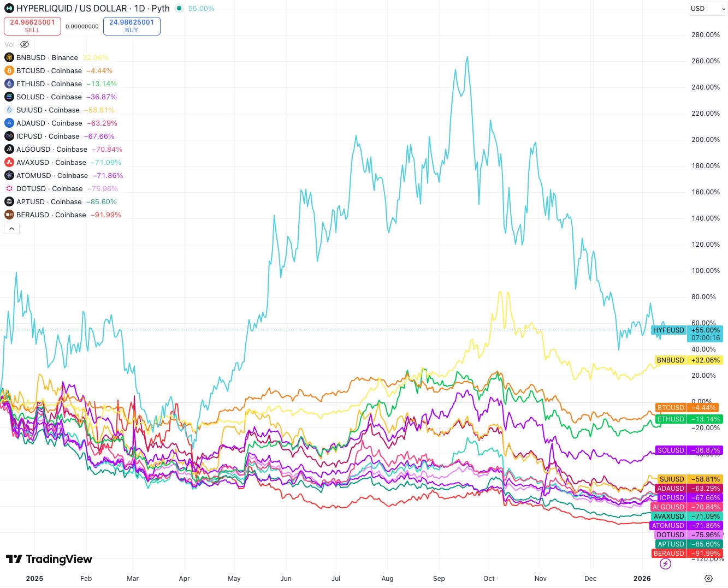Click the 280.00% label on the price axis
Screen dimensions: 728x588
(x=706, y=35)
